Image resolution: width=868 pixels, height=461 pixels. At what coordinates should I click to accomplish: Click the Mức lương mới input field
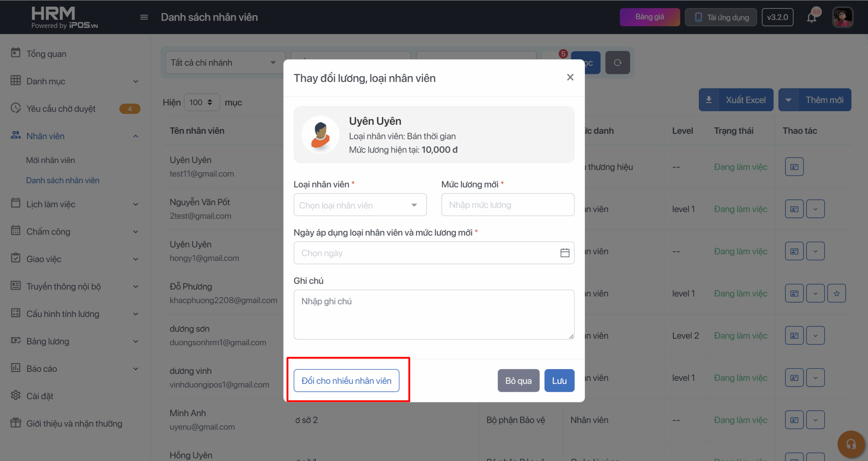(x=508, y=205)
